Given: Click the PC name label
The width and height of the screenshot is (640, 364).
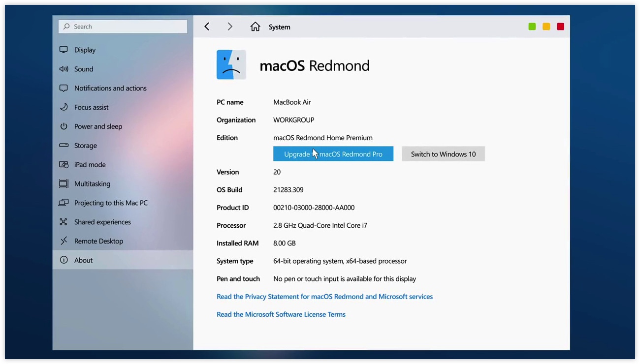Looking at the screenshot, I should [230, 102].
